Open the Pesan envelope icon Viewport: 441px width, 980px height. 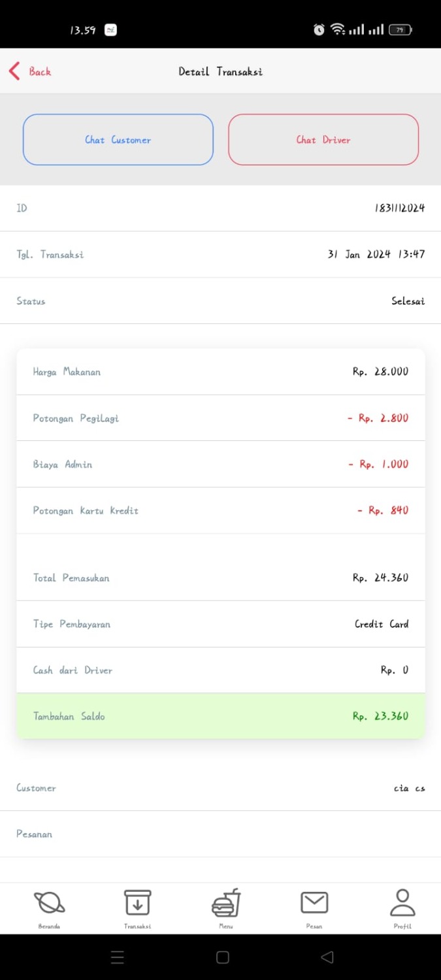(x=314, y=903)
